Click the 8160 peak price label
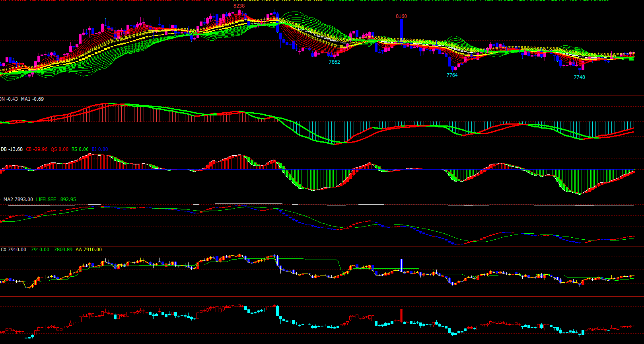644x344 pixels. tap(401, 16)
